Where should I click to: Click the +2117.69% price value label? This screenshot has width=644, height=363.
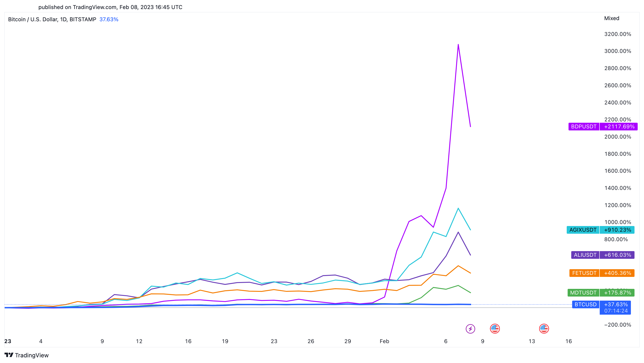pyautogui.click(x=619, y=127)
